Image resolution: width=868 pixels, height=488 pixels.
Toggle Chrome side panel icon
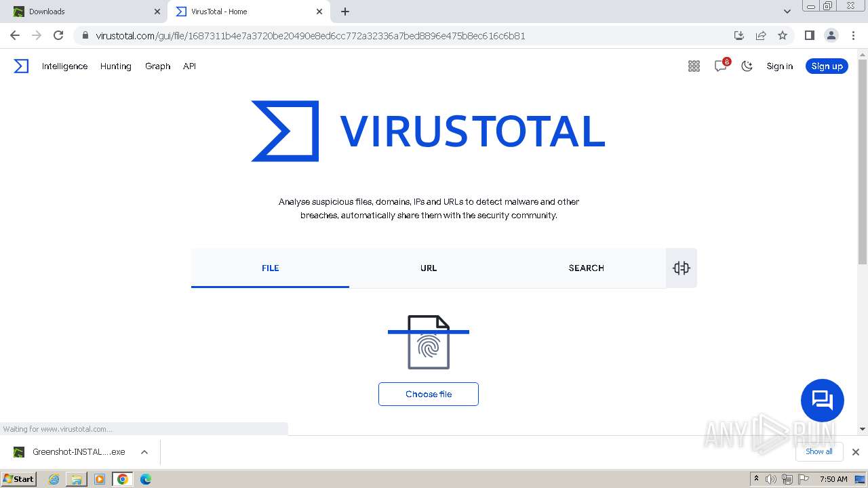coord(809,35)
